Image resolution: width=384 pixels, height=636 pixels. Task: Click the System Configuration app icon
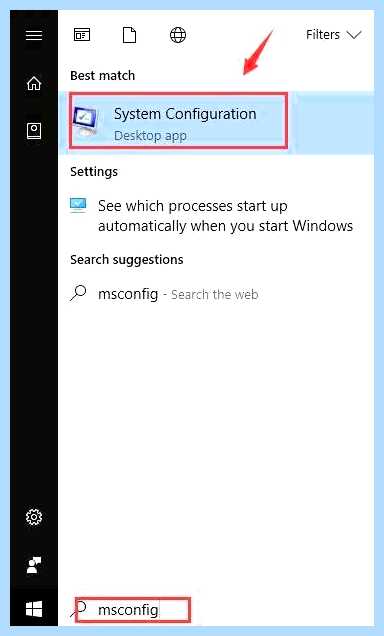coord(86,121)
